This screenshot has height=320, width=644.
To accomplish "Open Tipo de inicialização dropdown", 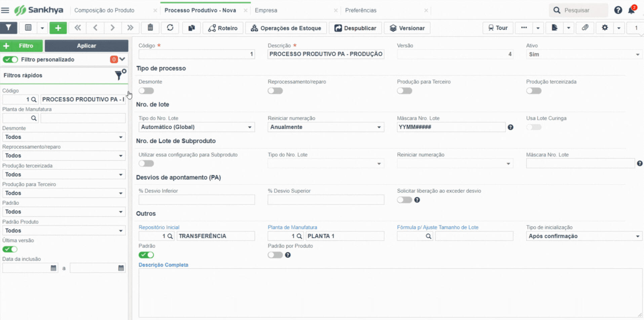I will pyautogui.click(x=584, y=236).
